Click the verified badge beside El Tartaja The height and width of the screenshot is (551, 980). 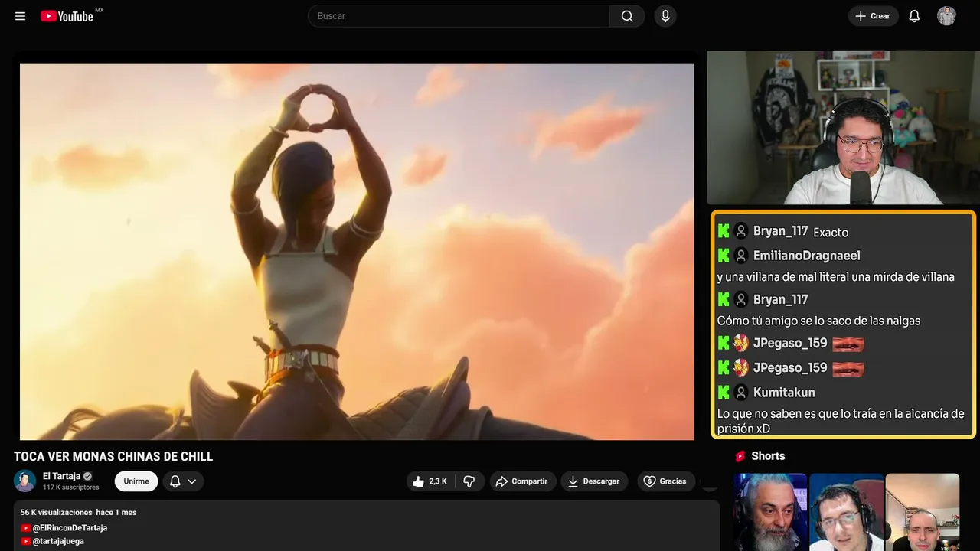pyautogui.click(x=87, y=476)
